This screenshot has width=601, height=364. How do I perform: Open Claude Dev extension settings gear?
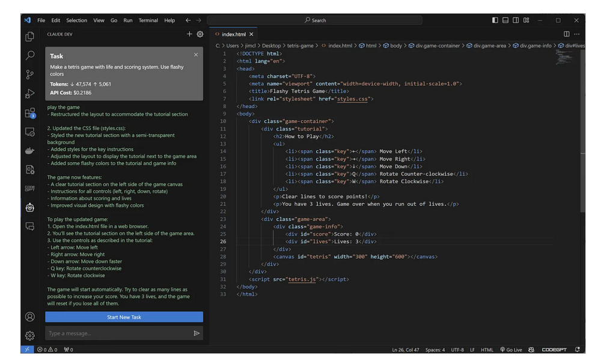click(x=200, y=34)
